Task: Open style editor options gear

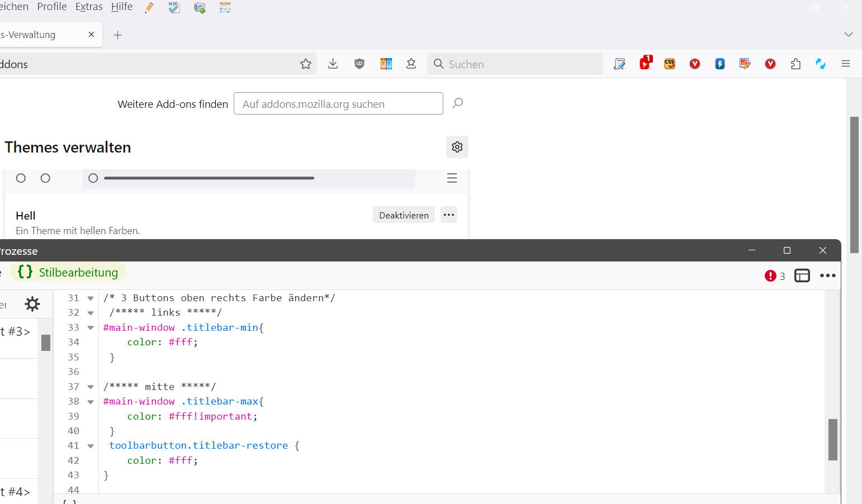Action: point(32,304)
